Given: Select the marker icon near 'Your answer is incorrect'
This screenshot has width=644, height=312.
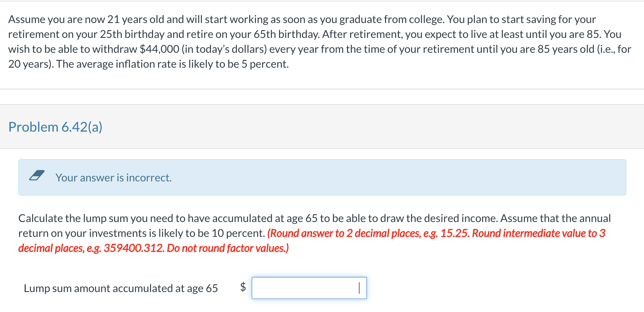Looking at the screenshot, I should click(37, 176).
